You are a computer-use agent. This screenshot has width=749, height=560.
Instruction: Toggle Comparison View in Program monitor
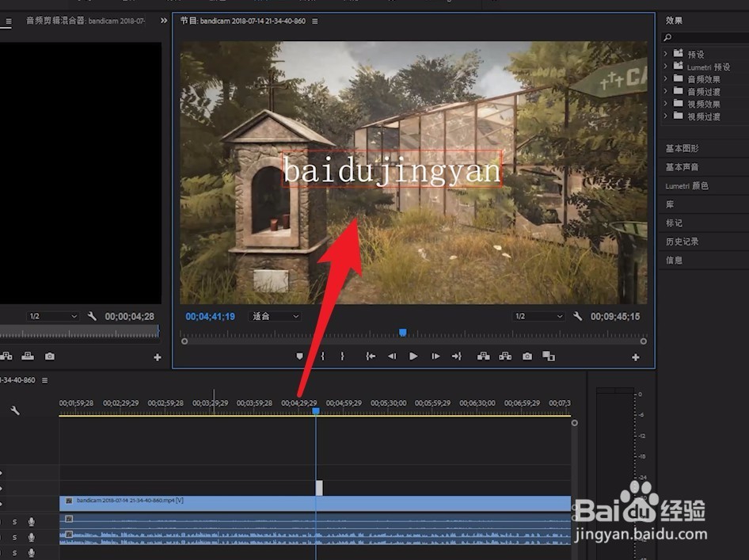(x=549, y=356)
